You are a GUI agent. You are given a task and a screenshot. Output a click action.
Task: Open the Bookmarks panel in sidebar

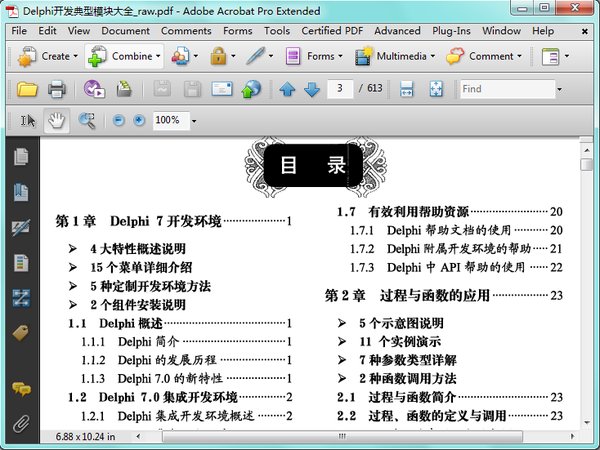pos(21,192)
